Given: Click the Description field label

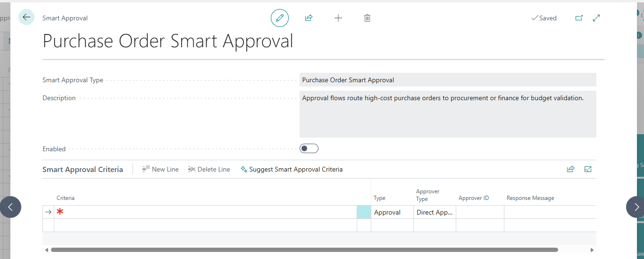Looking at the screenshot, I should point(59,98).
